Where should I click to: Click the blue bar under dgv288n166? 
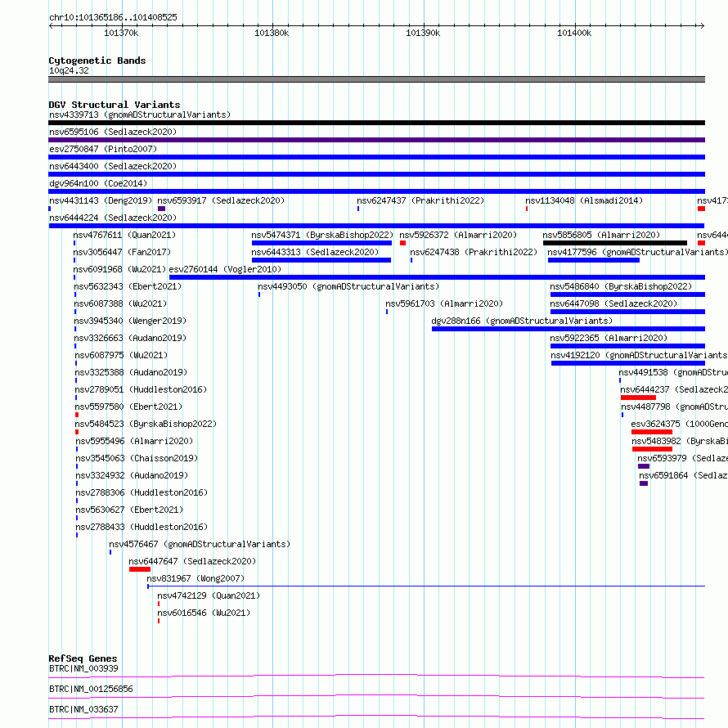[568, 329]
